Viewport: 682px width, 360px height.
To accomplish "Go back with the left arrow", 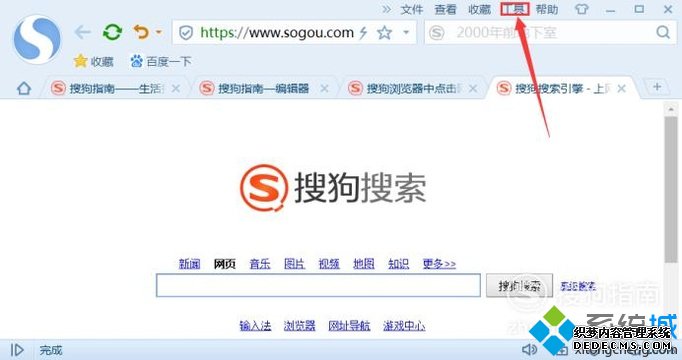I will (x=82, y=32).
